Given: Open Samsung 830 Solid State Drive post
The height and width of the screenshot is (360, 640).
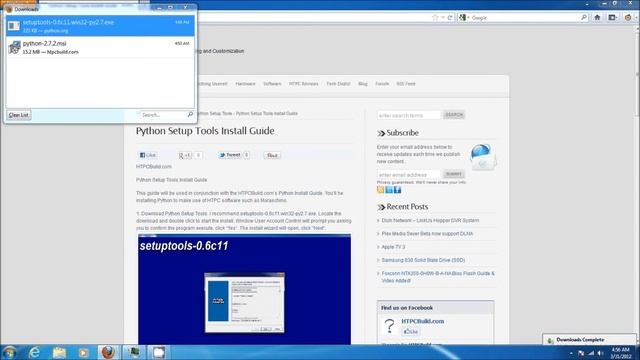Looking at the screenshot, I should point(423,260).
